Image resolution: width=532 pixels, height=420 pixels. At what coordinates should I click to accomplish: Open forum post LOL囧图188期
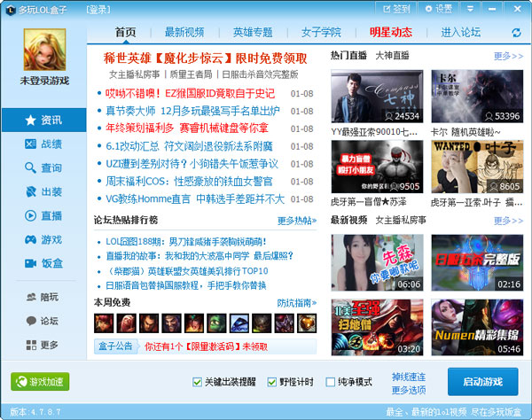coord(186,242)
